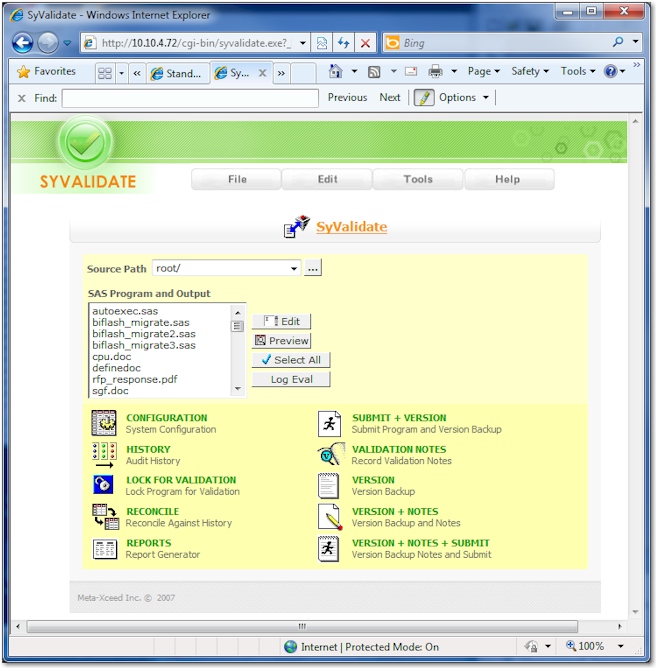Open the Reports generator icon
Image resolution: width=658 pixels, height=670 pixels.
tap(105, 549)
